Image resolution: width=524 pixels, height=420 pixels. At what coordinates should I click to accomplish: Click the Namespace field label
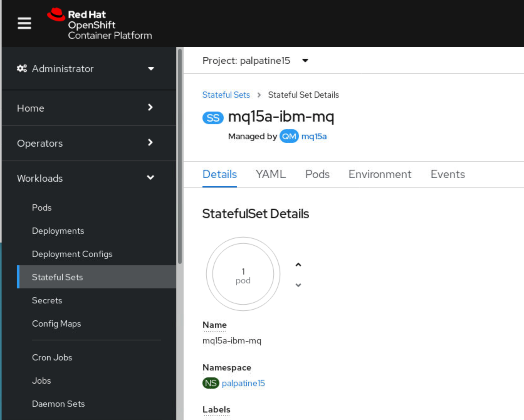[227, 367]
